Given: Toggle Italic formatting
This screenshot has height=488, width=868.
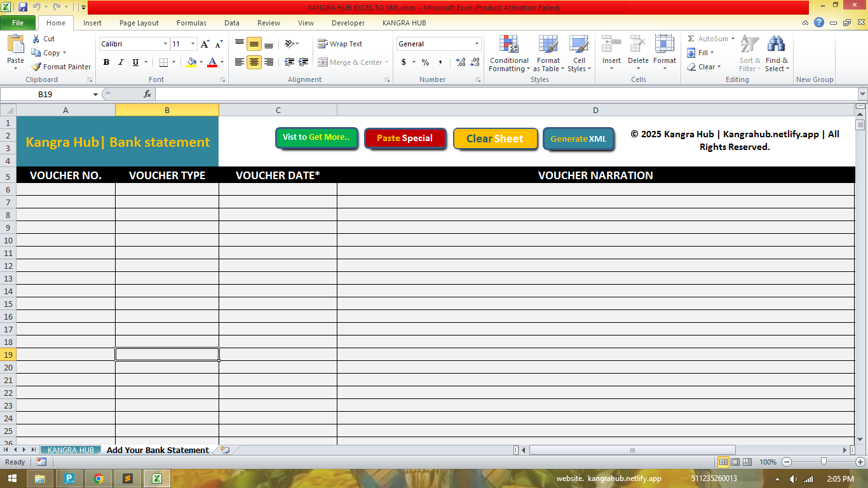Looking at the screenshot, I should [x=121, y=62].
